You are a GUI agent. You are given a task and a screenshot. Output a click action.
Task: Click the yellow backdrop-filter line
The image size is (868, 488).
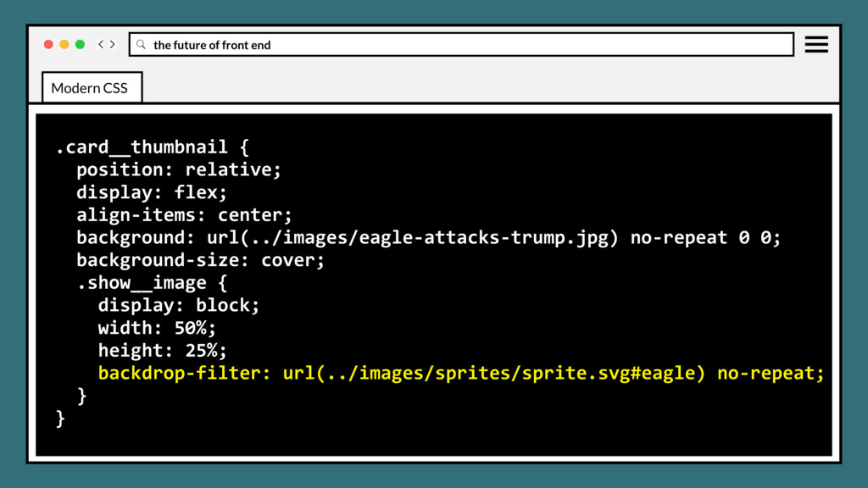click(460, 374)
